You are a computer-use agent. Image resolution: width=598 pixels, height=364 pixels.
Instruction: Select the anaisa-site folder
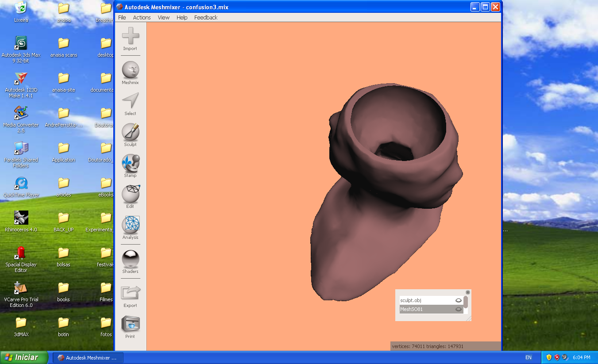pyautogui.click(x=63, y=82)
